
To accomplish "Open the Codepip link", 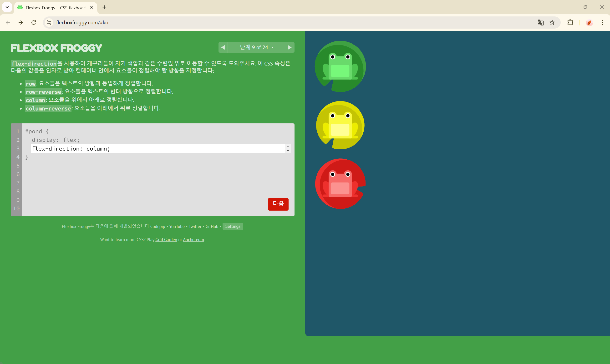I will 158,226.
